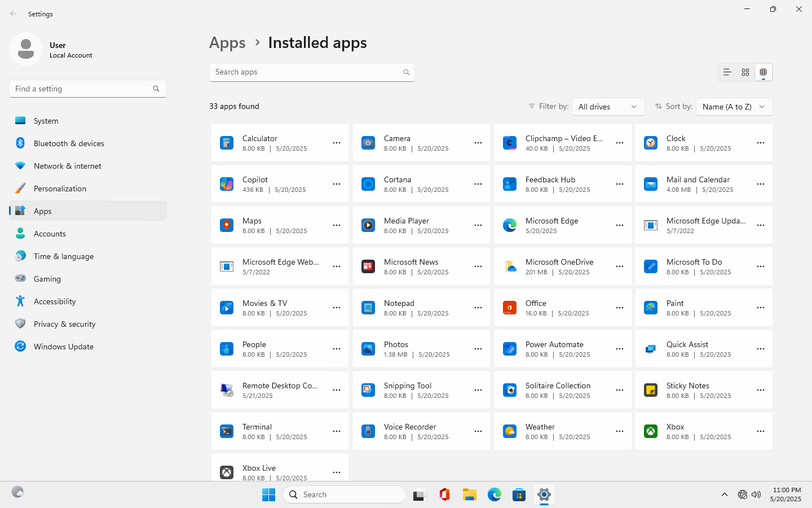Click the Microsoft News icon
This screenshot has width=812, height=508.
coord(368,266)
